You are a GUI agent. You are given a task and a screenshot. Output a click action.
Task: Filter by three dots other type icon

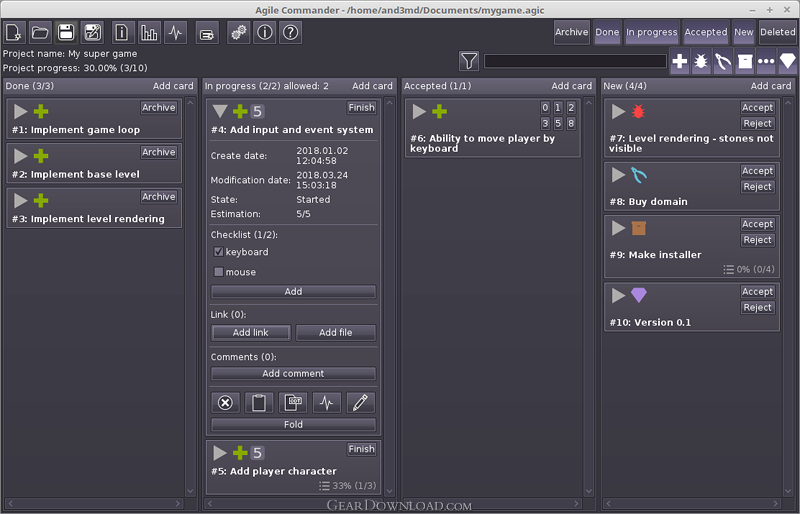pos(766,61)
